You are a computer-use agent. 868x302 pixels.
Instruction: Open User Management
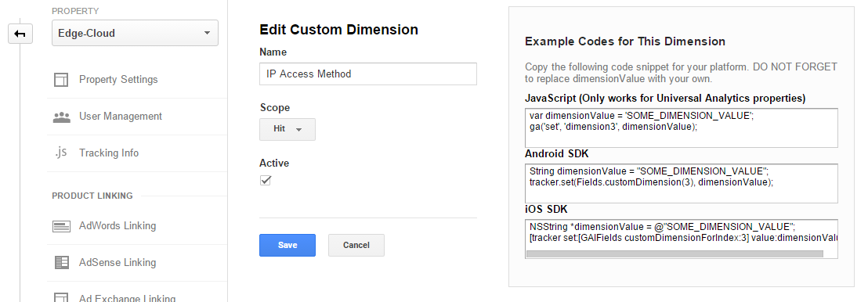(120, 116)
